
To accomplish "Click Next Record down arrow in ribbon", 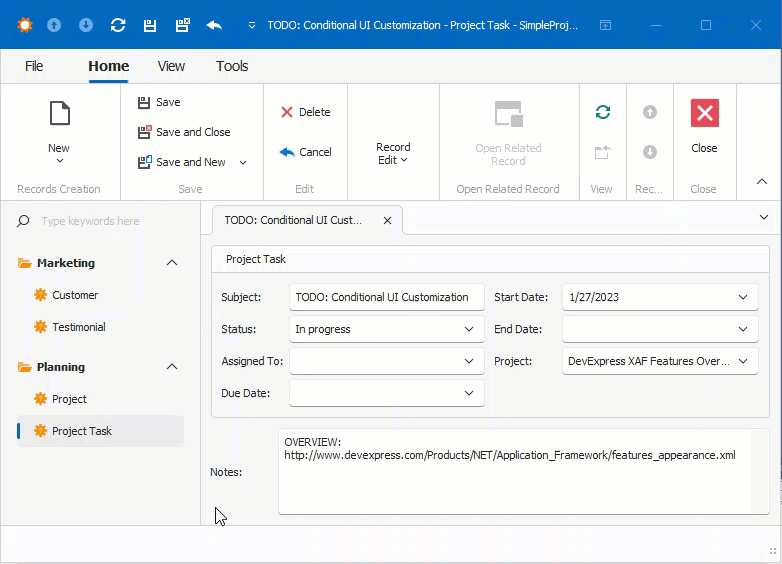I will (649, 152).
